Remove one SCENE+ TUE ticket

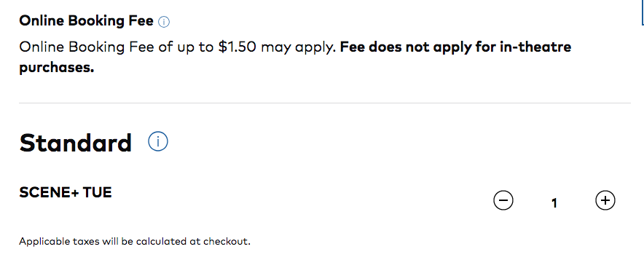tap(503, 200)
